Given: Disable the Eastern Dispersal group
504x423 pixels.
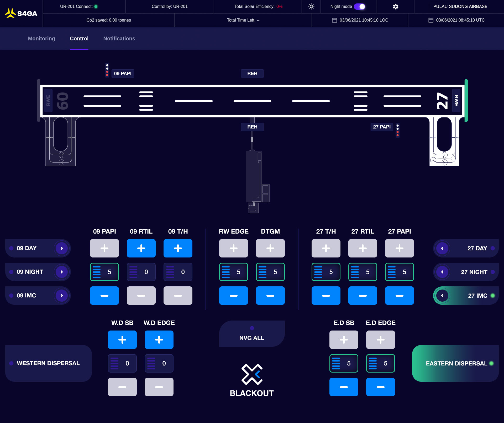Looking at the screenshot, I should [x=455, y=363].
